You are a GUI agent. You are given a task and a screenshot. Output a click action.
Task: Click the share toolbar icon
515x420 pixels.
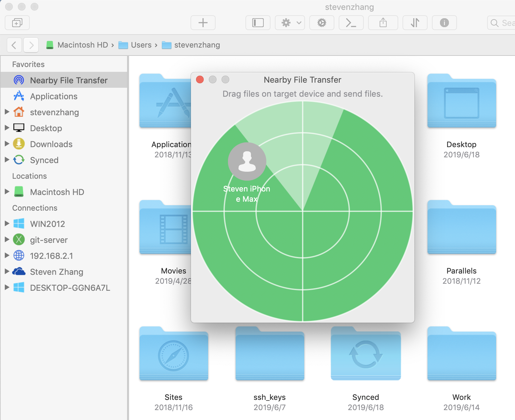point(383,23)
